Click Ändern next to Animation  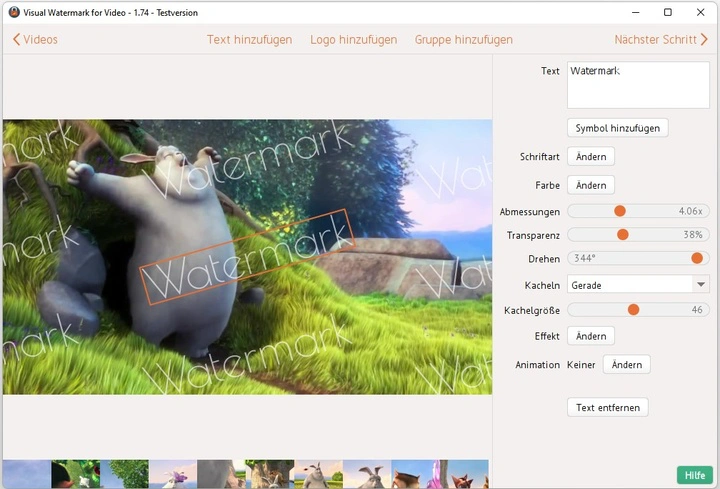coord(627,365)
